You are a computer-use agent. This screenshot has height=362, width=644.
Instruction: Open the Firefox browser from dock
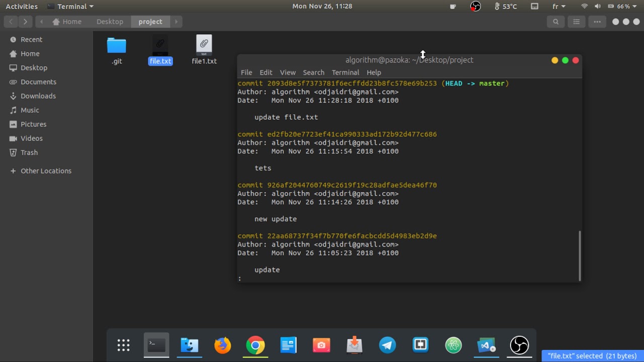(x=222, y=345)
